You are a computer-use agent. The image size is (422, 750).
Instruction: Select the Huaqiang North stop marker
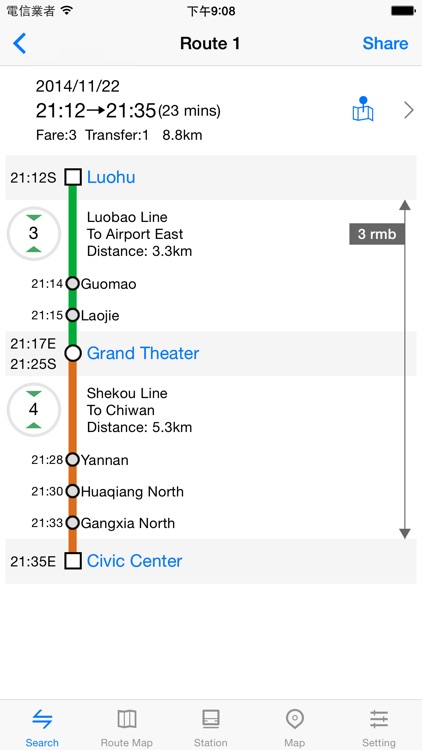click(x=72, y=491)
